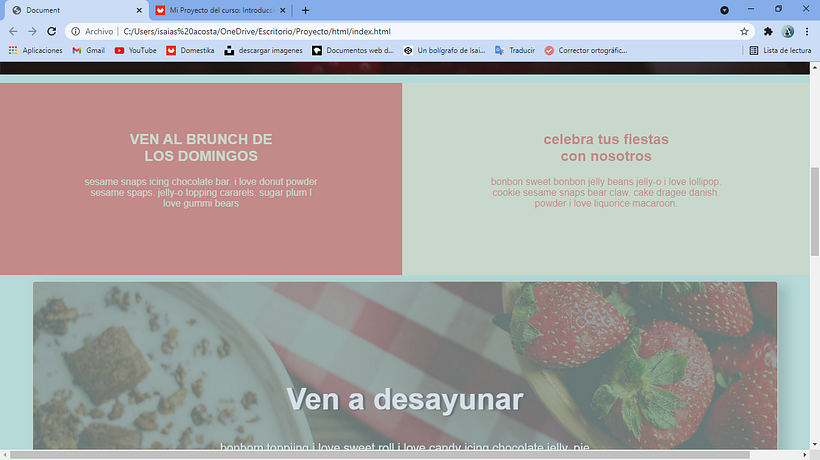Open the Chrome three-dot menu

pyautogui.click(x=807, y=31)
